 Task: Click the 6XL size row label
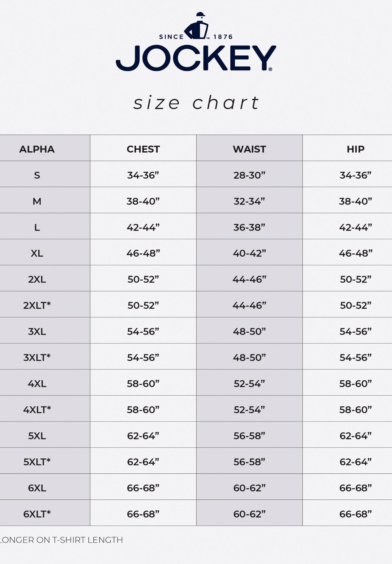[37, 488]
